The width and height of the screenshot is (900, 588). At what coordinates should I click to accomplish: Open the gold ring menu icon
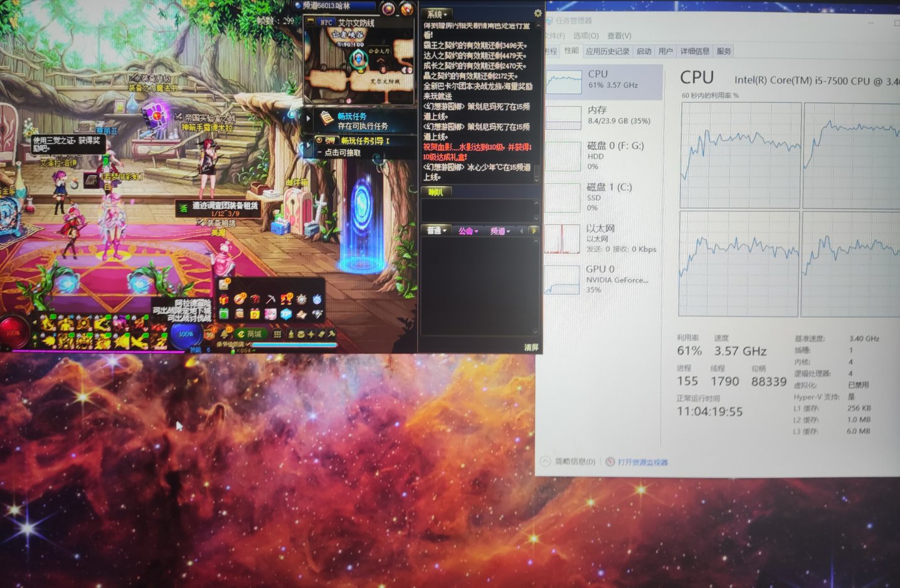point(240,299)
